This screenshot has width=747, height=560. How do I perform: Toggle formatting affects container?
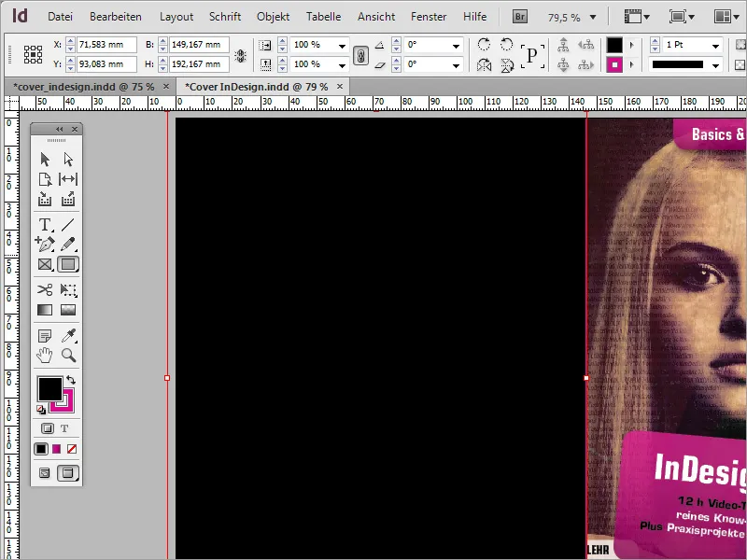tap(48, 428)
